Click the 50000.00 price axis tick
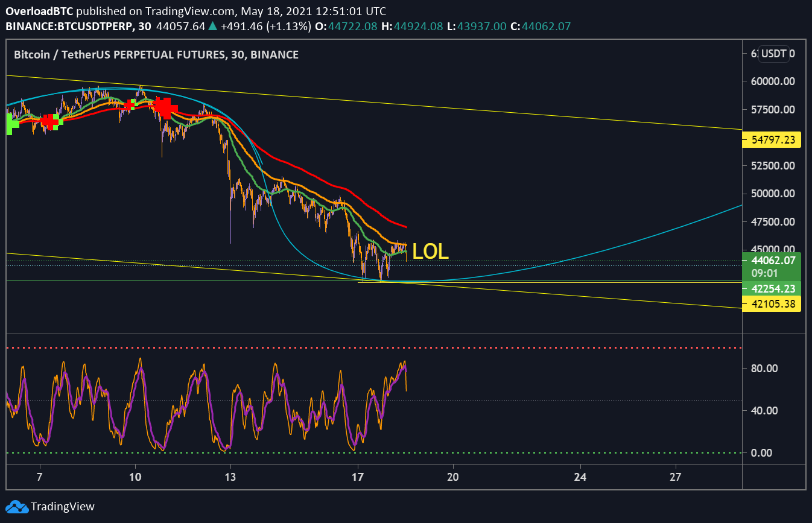812x523 pixels. 772,194
